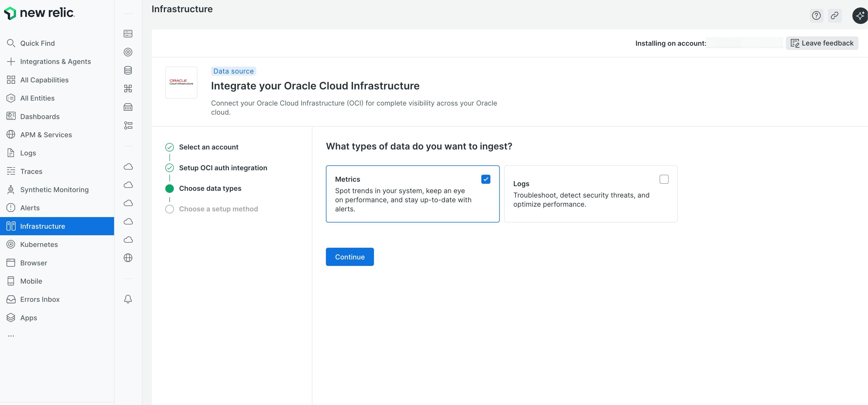Open the New Relic AI sparkle assistant

(x=860, y=16)
